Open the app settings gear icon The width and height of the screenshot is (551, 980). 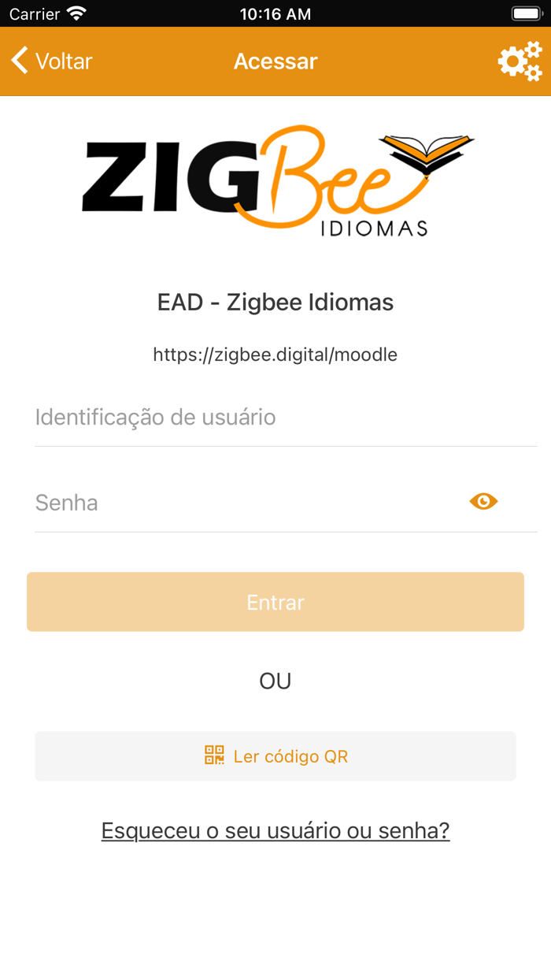pyautogui.click(x=520, y=61)
